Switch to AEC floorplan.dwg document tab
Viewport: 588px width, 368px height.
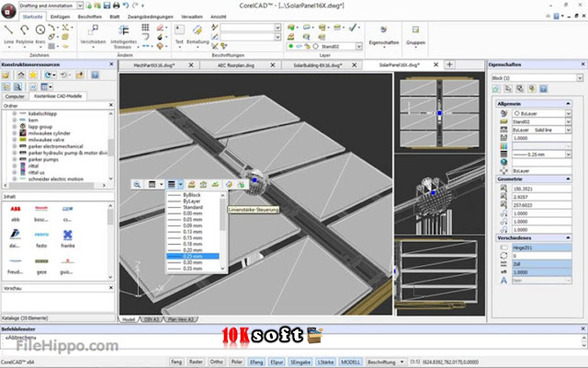point(236,65)
